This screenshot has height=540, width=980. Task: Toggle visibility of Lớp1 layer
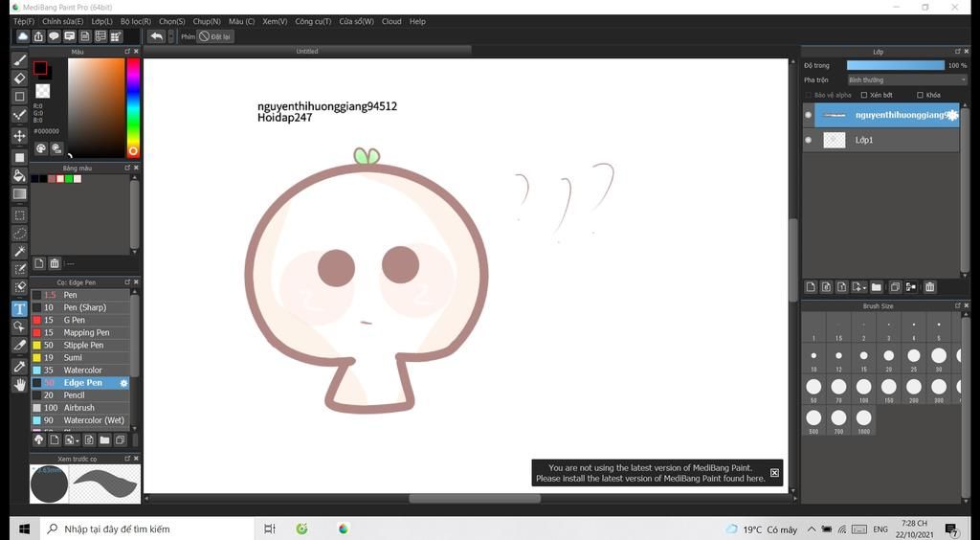(x=808, y=140)
